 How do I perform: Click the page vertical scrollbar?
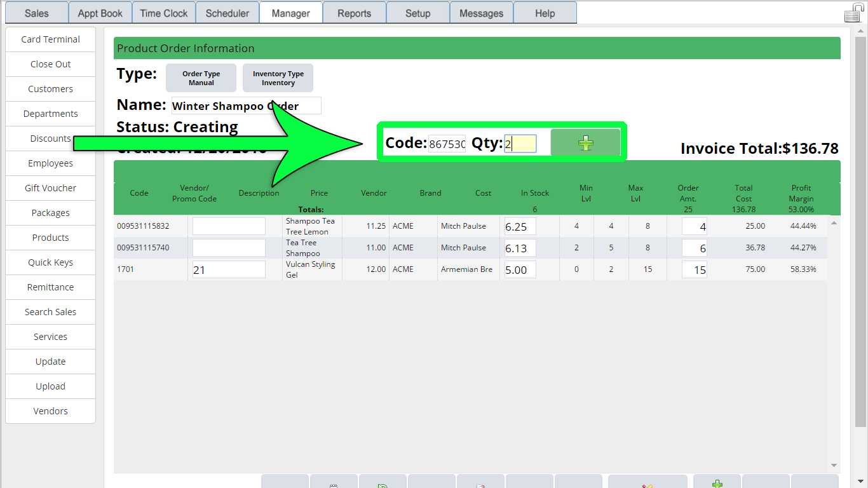[861, 232]
